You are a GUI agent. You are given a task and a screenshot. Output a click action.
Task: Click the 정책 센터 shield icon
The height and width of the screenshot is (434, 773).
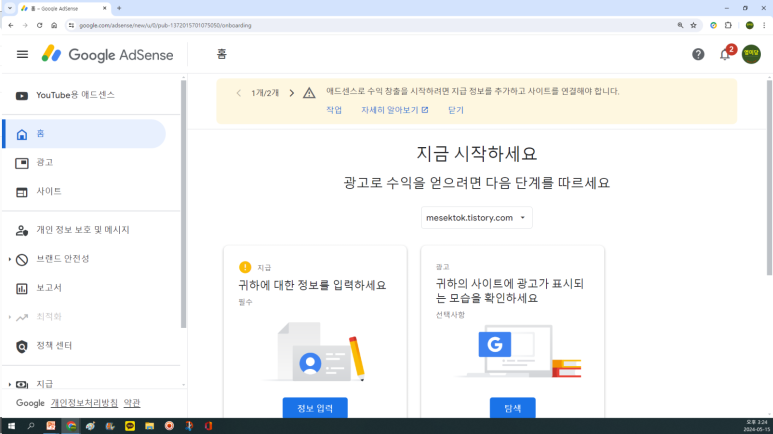point(22,346)
